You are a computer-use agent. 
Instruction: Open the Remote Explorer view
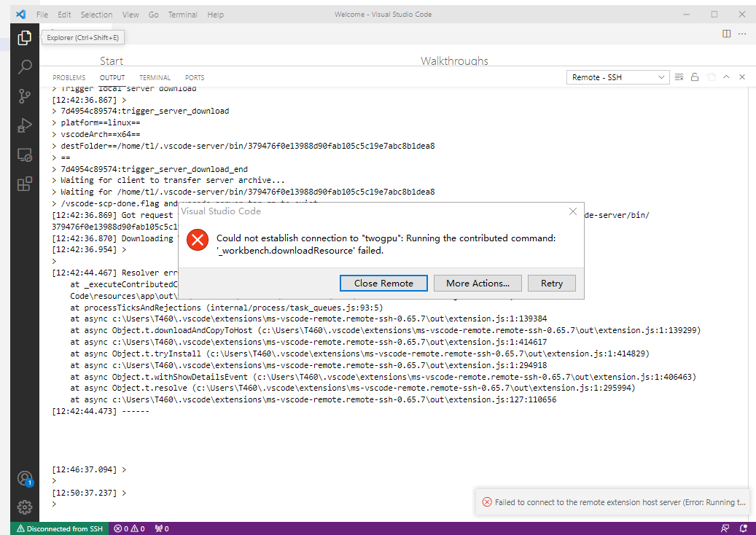click(x=24, y=155)
